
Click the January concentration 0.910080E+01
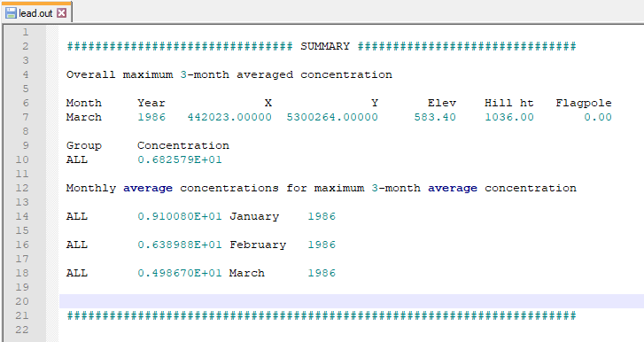180,216
